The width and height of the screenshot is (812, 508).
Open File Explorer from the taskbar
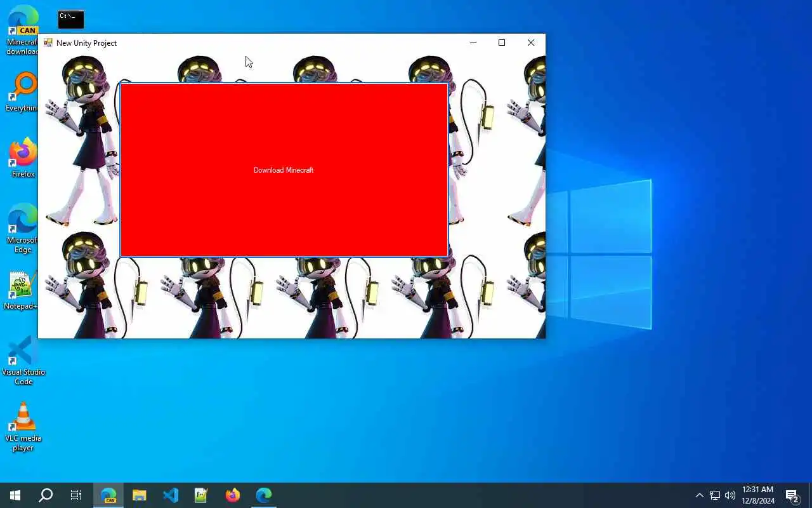(140, 495)
